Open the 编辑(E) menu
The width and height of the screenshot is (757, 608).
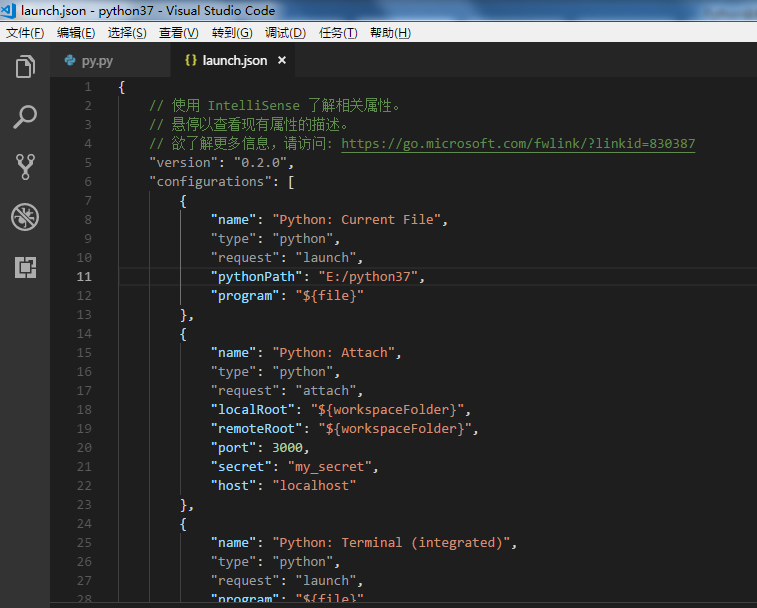[x=76, y=33]
